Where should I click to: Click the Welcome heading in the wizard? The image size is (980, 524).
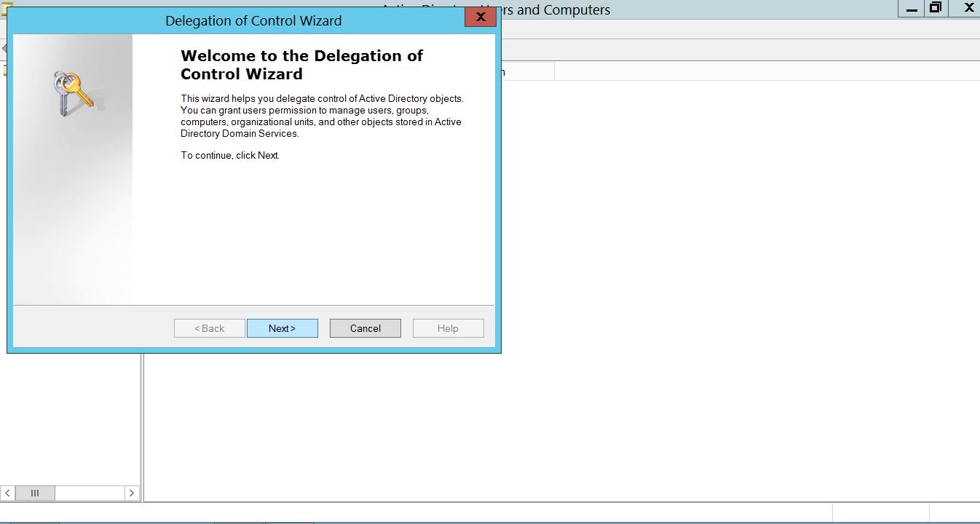point(301,65)
